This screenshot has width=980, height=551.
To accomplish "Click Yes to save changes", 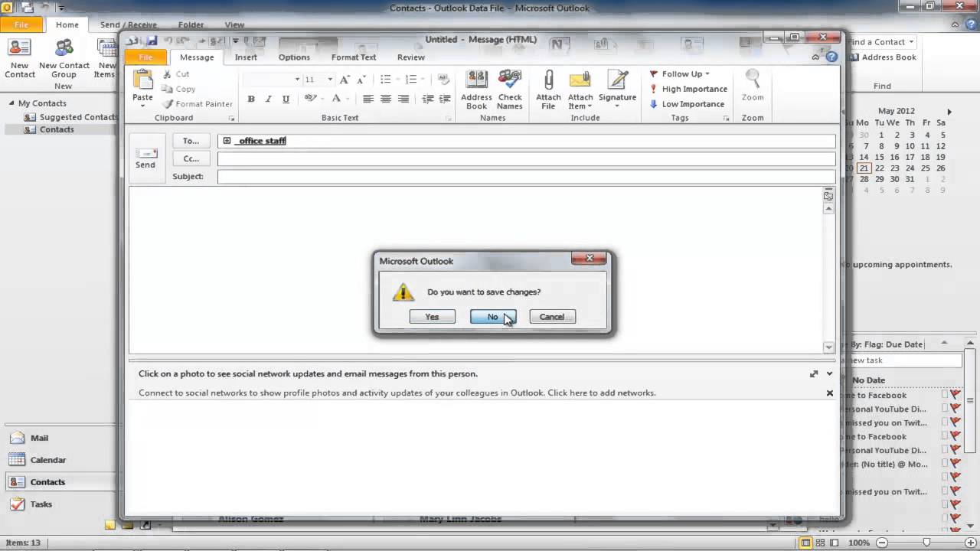I will pos(432,317).
